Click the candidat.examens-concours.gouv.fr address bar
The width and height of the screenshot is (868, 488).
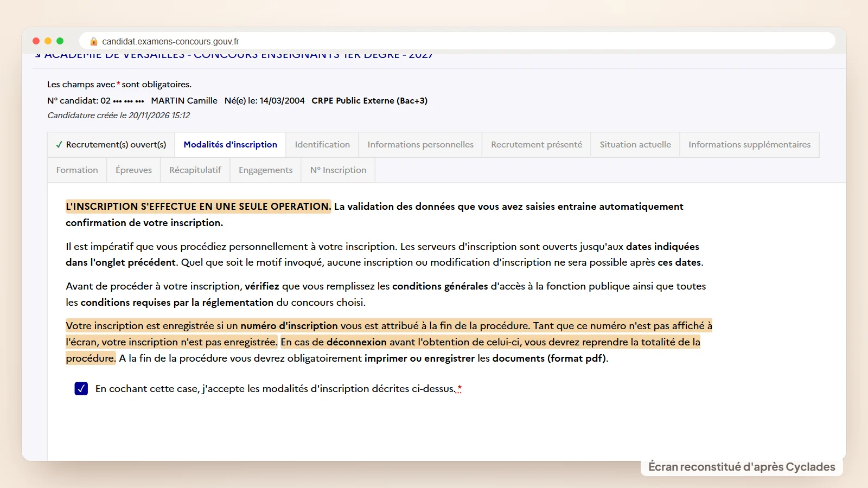pyautogui.click(x=457, y=41)
